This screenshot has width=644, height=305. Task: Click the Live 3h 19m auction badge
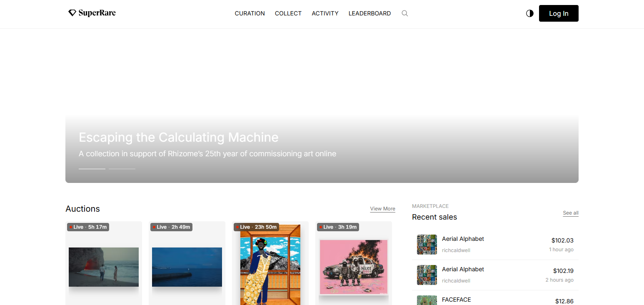(x=338, y=227)
